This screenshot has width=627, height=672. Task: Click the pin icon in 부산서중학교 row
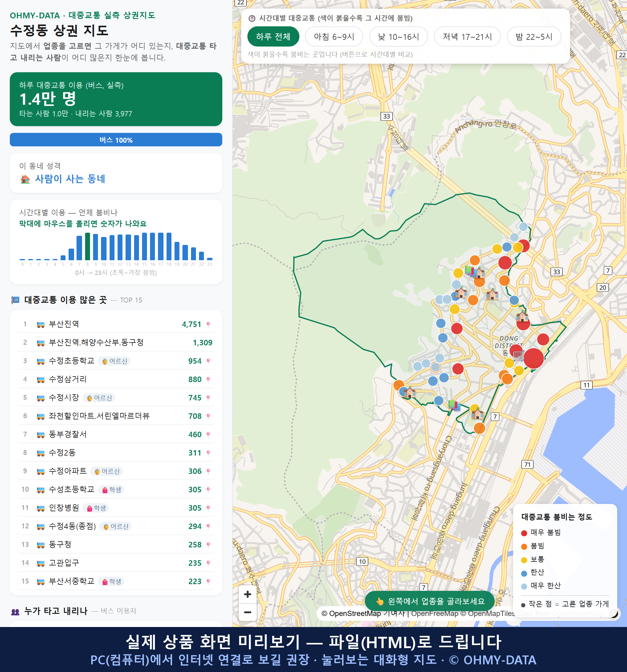pyautogui.click(x=208, y=581)
